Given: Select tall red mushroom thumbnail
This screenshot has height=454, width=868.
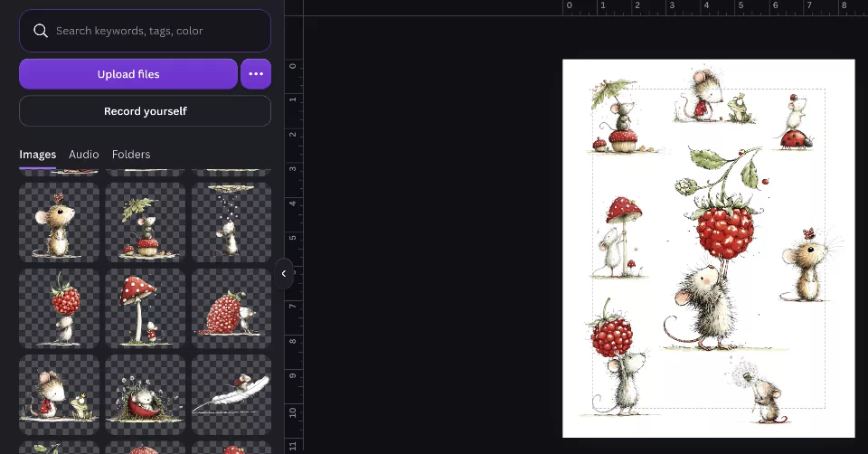Looking at the screenshot, I should [x=145, y=308].
